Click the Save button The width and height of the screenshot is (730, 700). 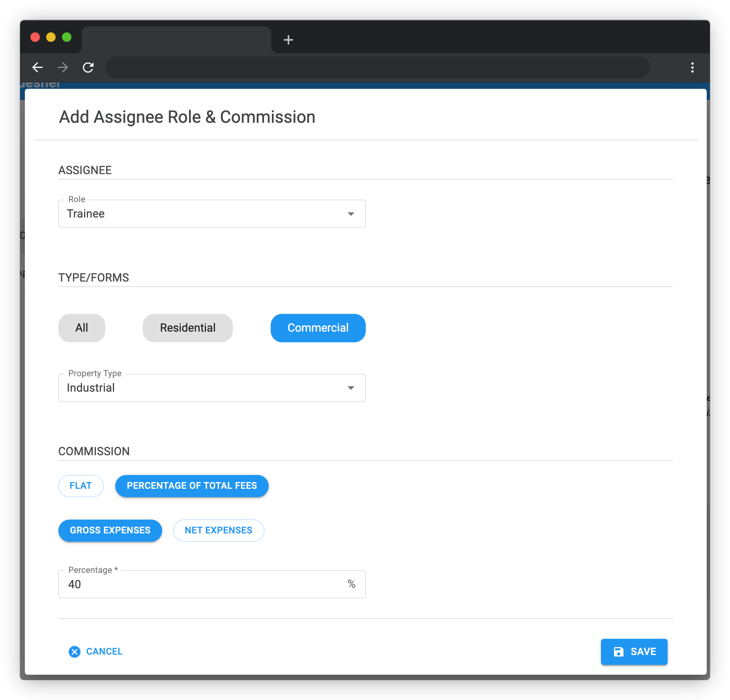tap(634, 652)
